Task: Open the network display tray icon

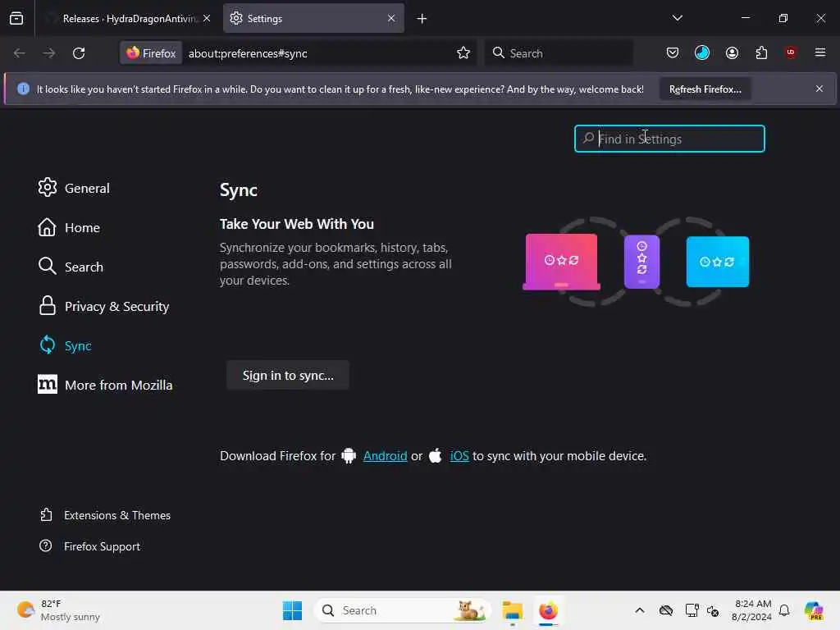Action: pos(692,610)
